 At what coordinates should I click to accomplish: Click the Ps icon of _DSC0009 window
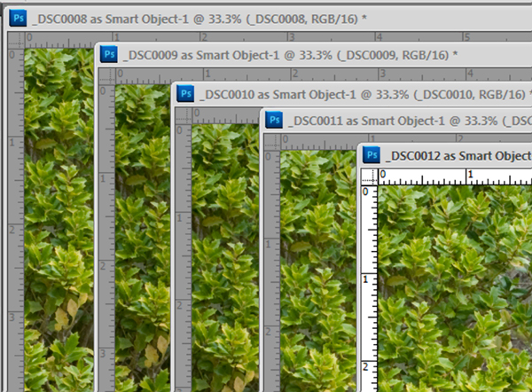coord(109,54)
